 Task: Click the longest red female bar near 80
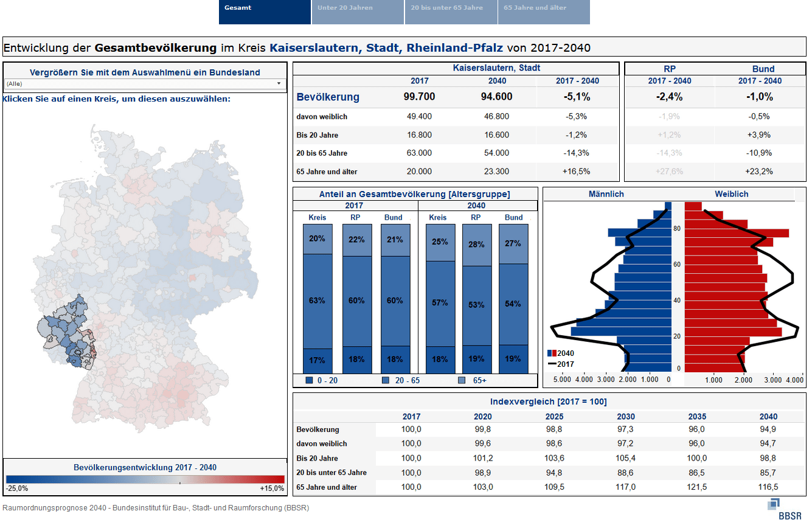pos(736,233)
